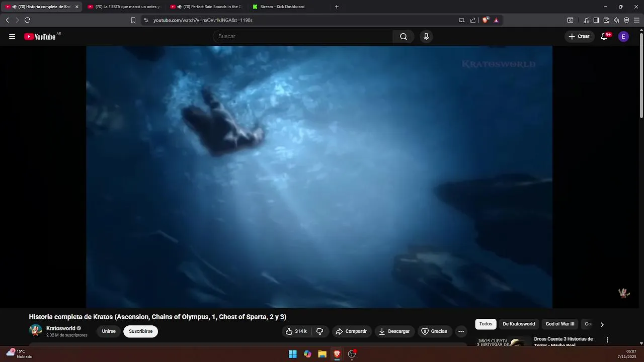Close the Historia completa de Kratos tab
Screen dimensions: 644x362
[76, 7]
